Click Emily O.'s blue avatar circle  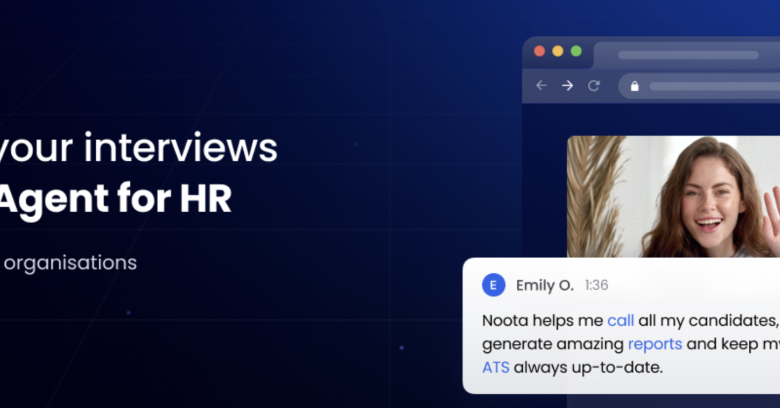pos(493,285)
